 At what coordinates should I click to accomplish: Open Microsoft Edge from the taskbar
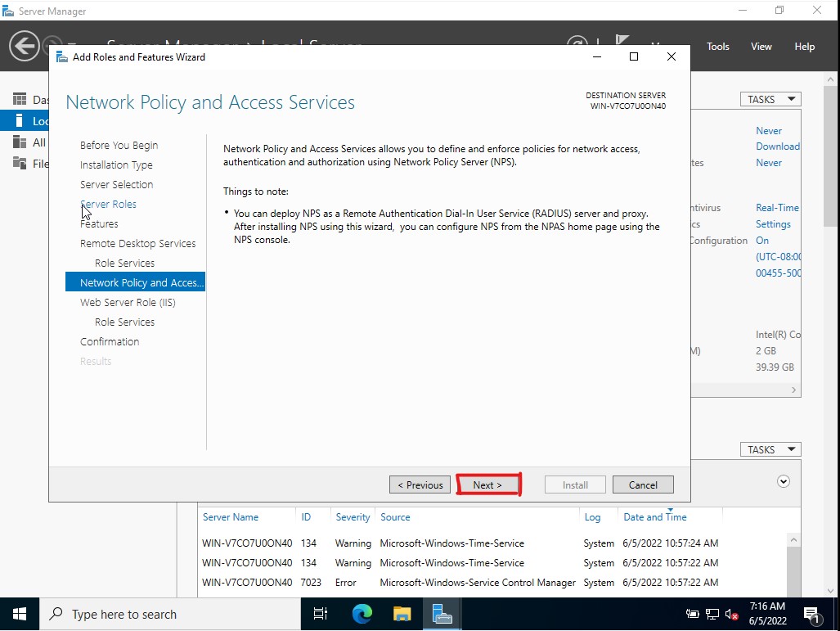click(362, 614)
